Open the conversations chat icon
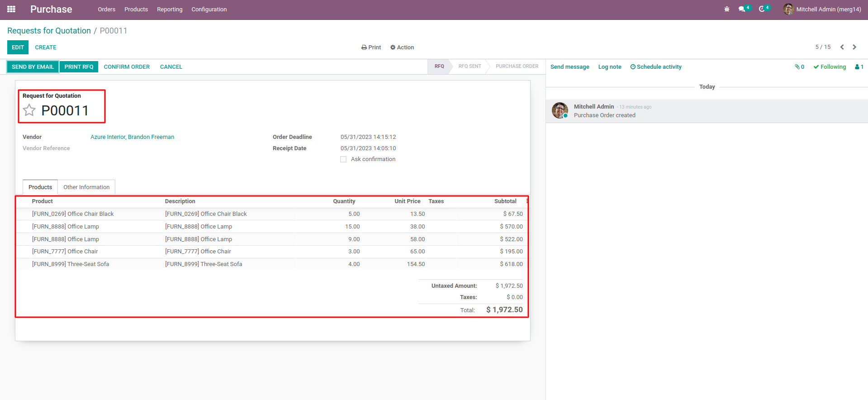Viewport: 868px width, 400px height. click(x=742, y=9)
